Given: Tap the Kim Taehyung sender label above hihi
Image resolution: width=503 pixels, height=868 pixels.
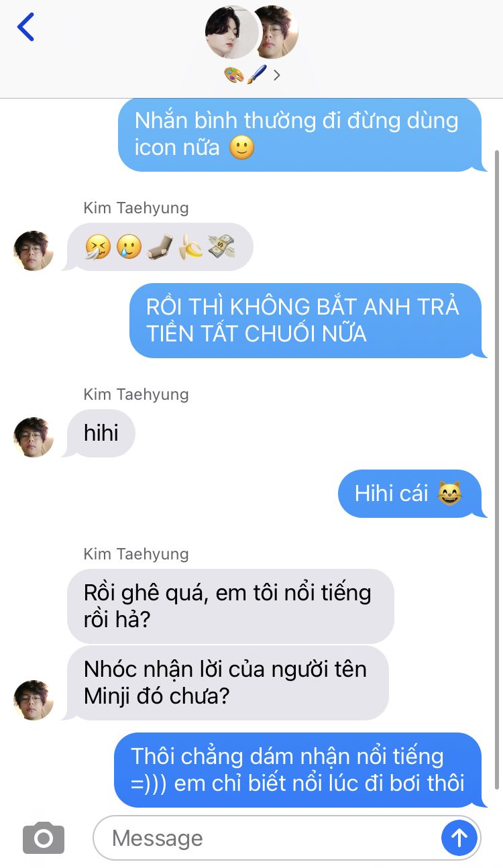Looking at the screenshot, I should pos(136,394).
